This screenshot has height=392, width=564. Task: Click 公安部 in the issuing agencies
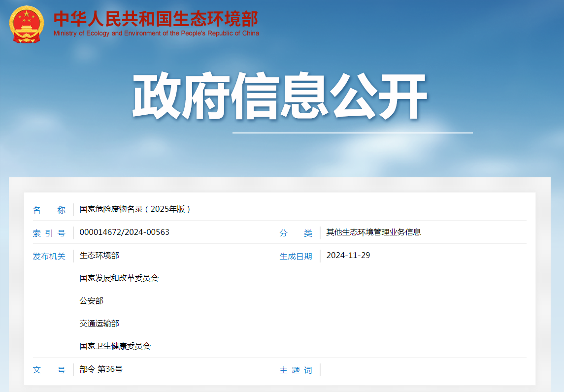tap(91, 301)
